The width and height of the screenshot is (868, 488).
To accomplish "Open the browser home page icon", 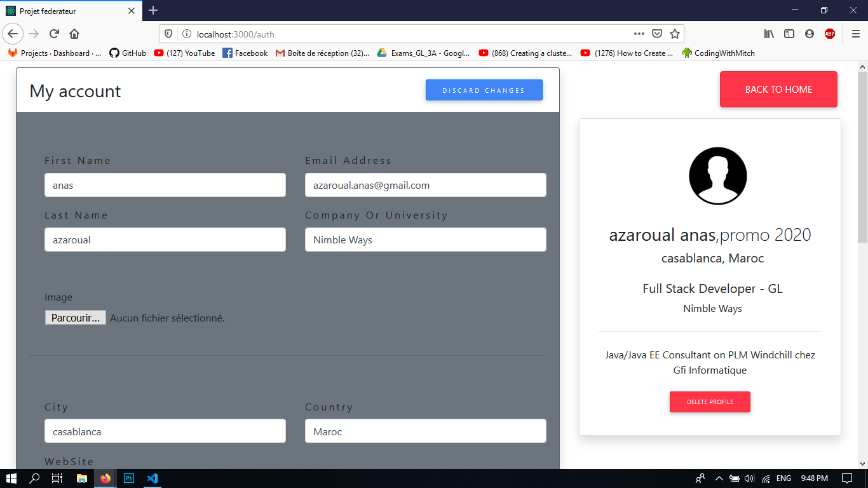I will [74, 34].
